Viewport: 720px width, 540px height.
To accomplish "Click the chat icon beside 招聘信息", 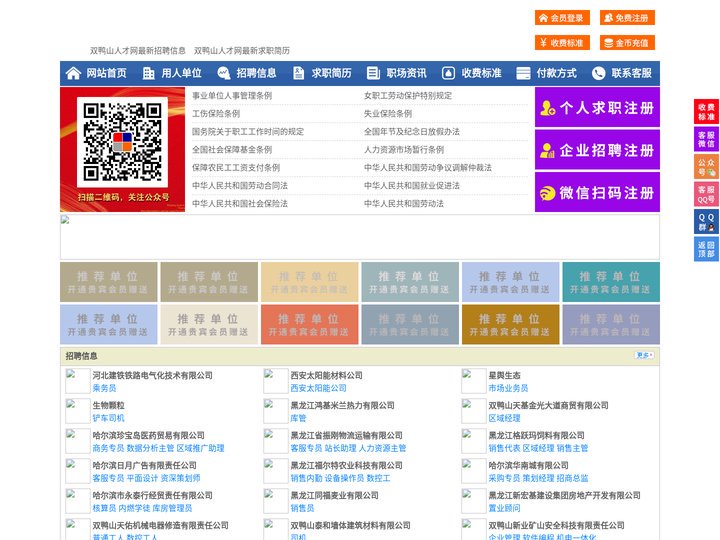I will [x=223, y=73].
